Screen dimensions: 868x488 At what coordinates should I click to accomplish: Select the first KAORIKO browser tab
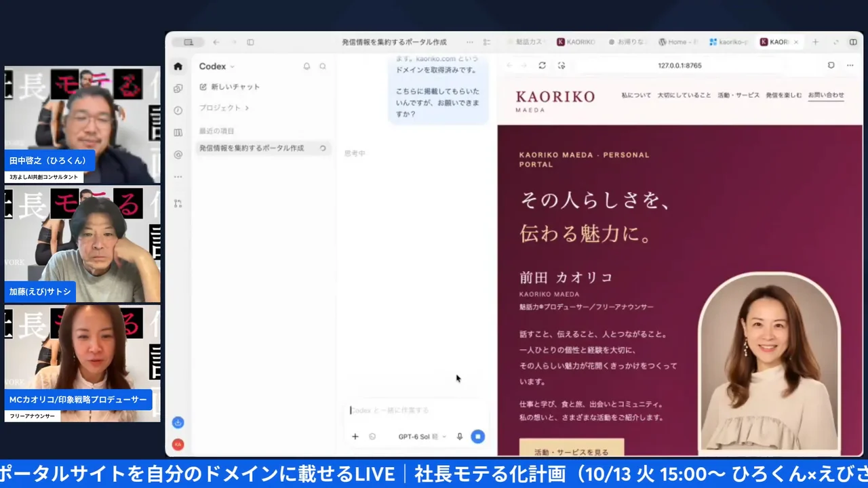pos(576,42)
